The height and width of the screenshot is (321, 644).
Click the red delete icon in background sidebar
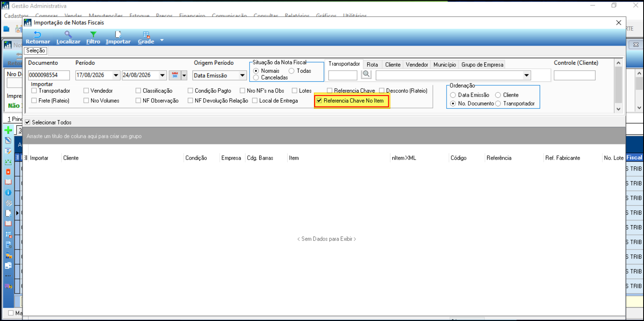(8, 172)
